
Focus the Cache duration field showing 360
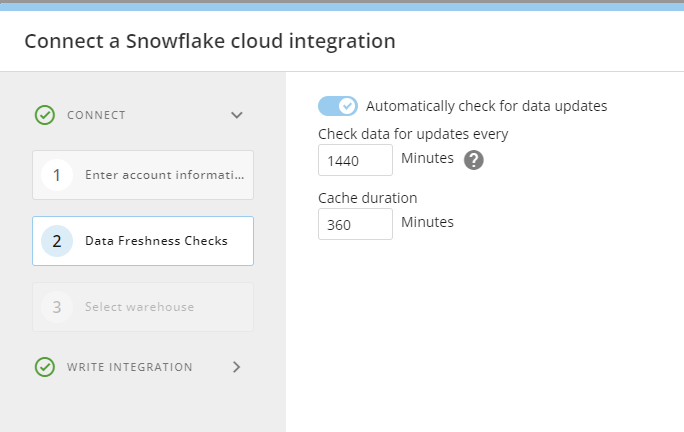click(355, 224)
